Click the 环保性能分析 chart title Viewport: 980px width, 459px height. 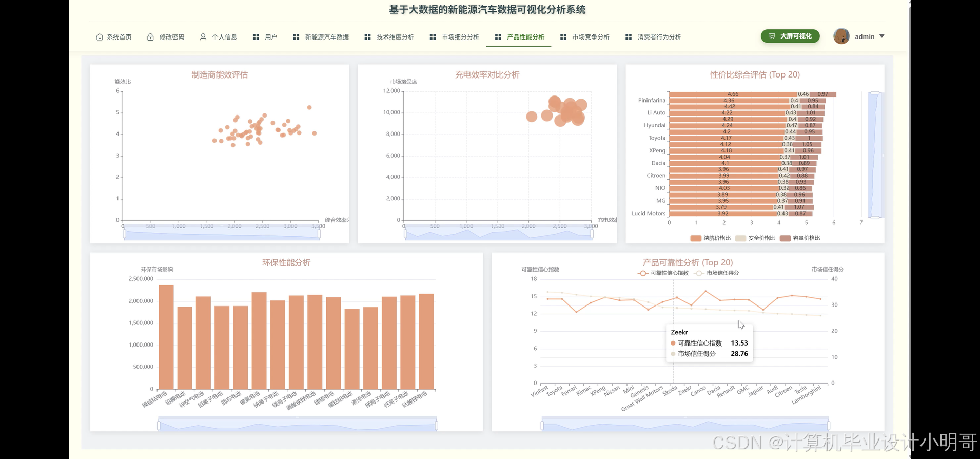(286, 263)
